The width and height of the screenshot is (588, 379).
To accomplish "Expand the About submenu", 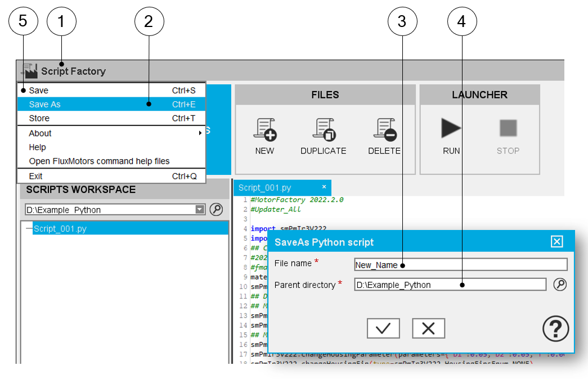I will point(113,133).
